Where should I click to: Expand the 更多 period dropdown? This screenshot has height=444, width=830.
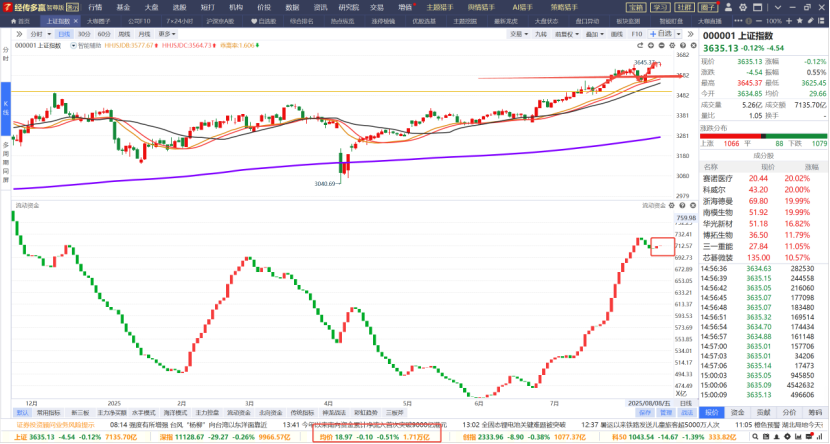tap(167, 33)
